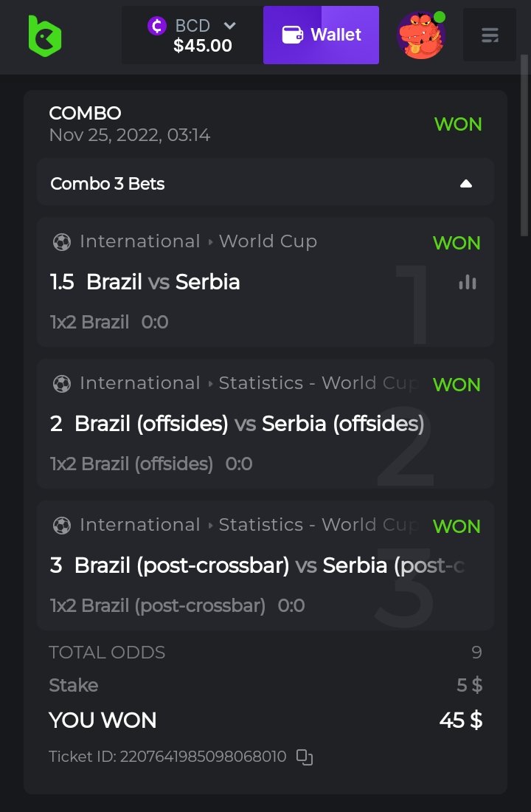Click the Statistics - World Cup offsides breadcrumb

tap(319, 384)
